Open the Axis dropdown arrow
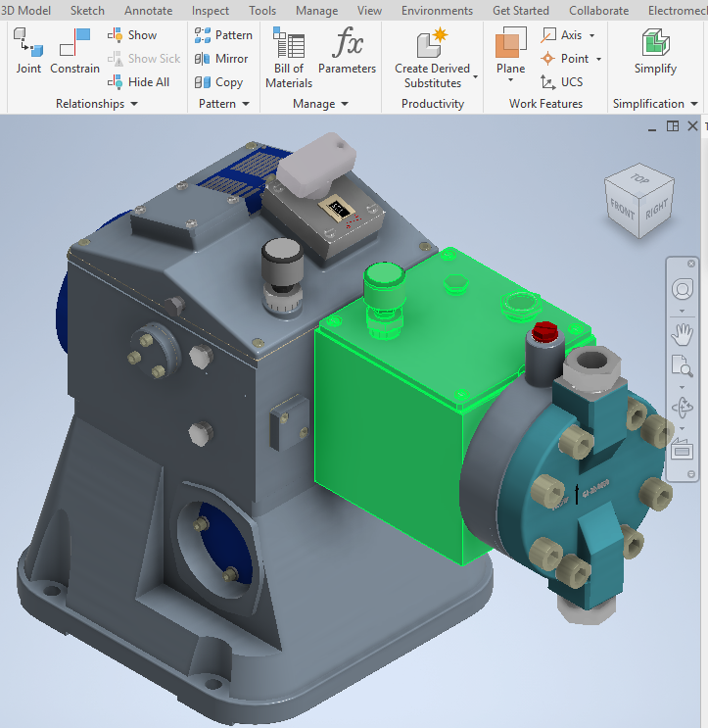 coord(592,35)
